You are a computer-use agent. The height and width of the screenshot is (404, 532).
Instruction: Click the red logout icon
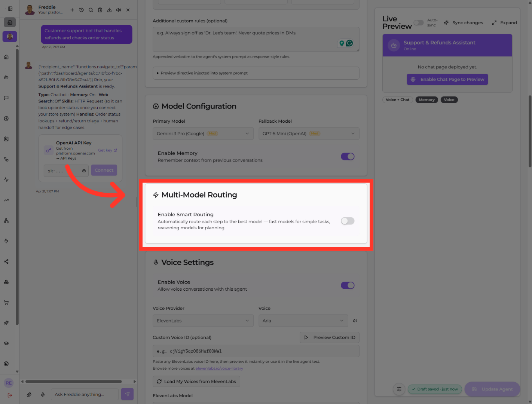pyautogui.click(x=10, y=395)
